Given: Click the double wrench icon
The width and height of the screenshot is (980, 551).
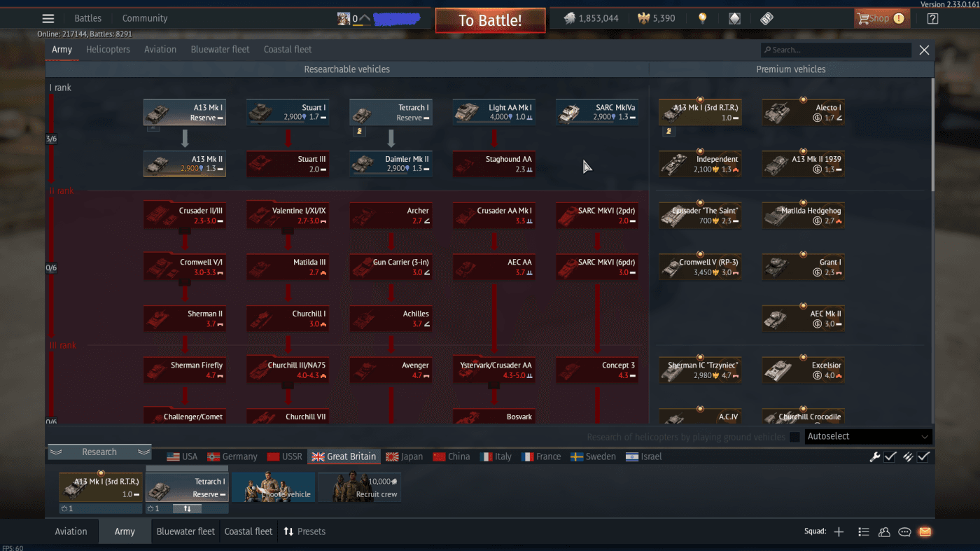Looking at the screenshot, I should [908, 457].
